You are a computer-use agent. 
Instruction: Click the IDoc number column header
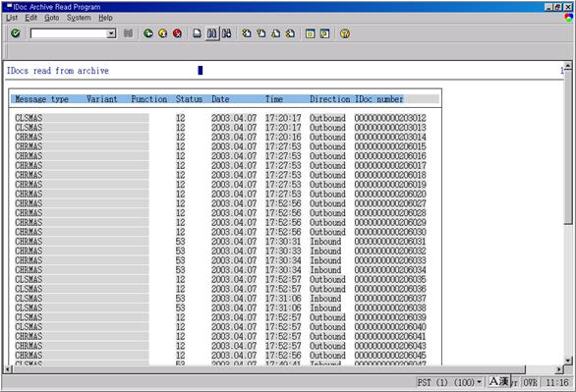(379, 99)
